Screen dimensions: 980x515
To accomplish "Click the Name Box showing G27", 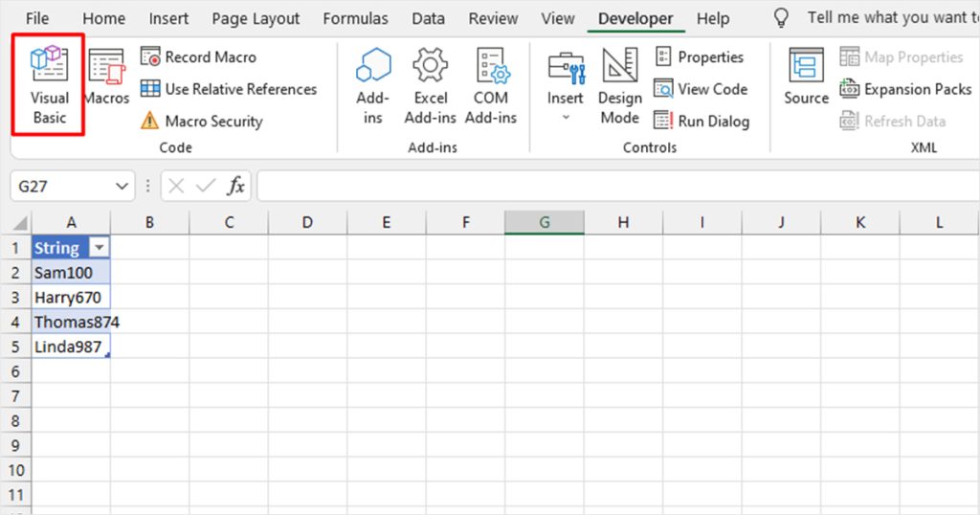I will (x=61, y=187).
